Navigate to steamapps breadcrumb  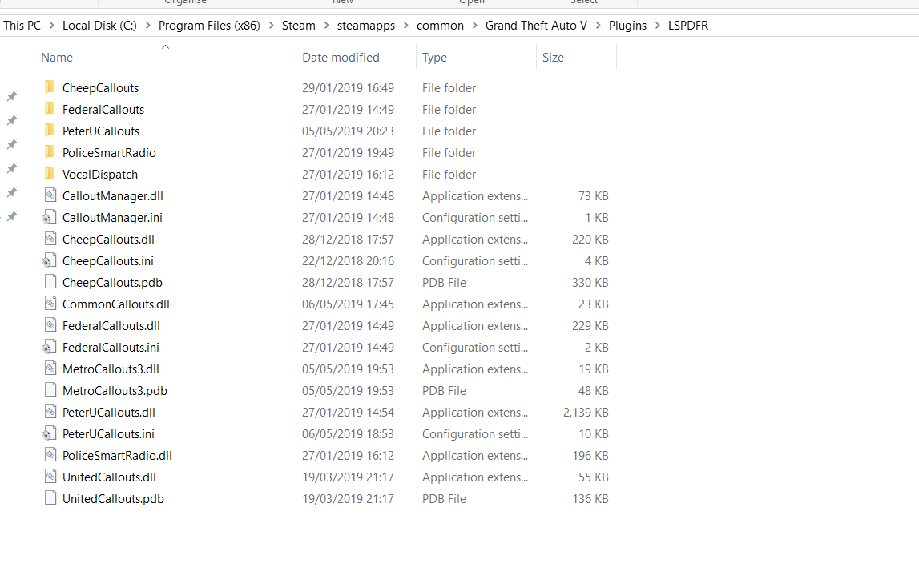(x=365, y=25)
